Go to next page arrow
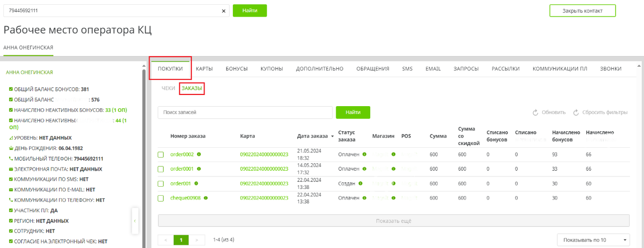 [197, 240]
